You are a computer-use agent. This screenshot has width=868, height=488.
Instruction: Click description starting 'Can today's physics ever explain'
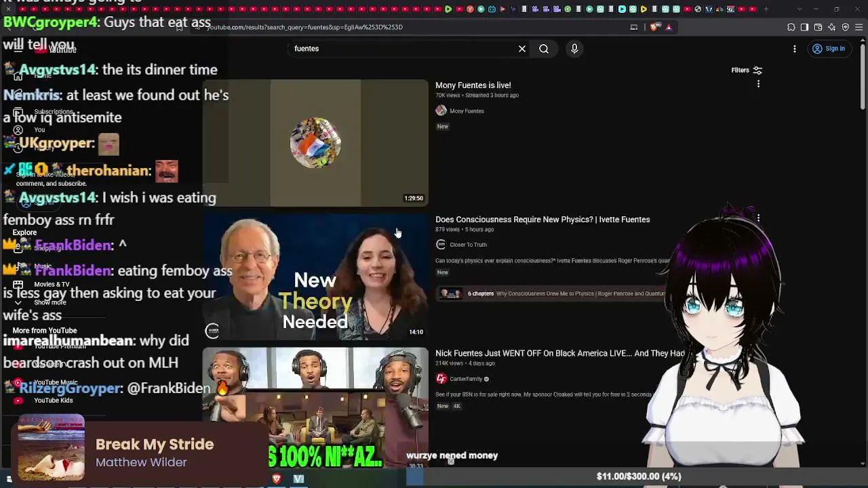click(553, 261)
